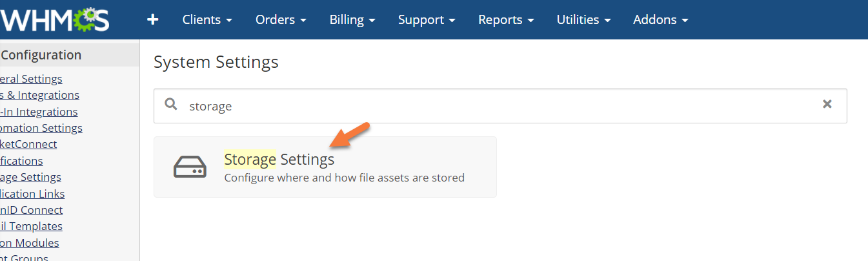Expand the Support menu

[x=427, y=20]
